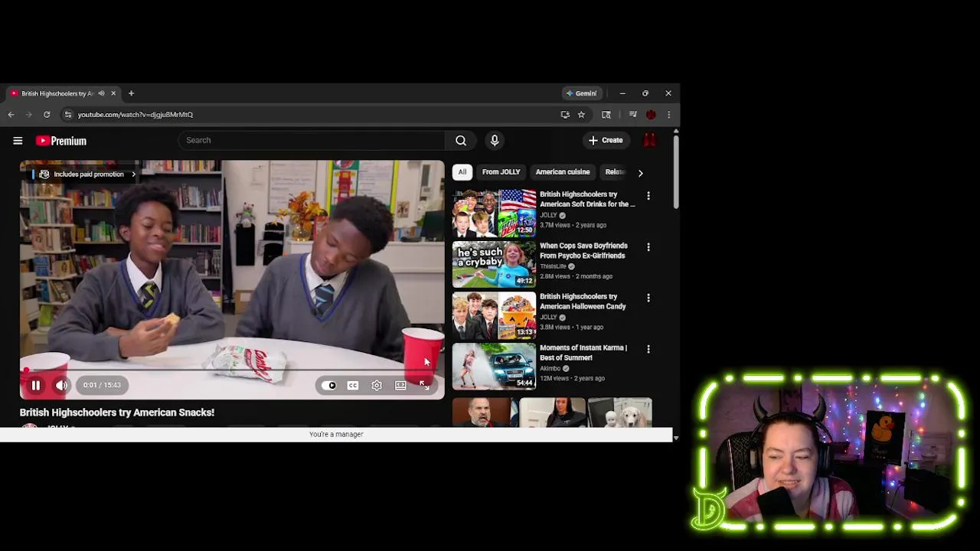
Task: Visit the Akimbo channel link
Action: pyautogui.click(x=550, y=368)
